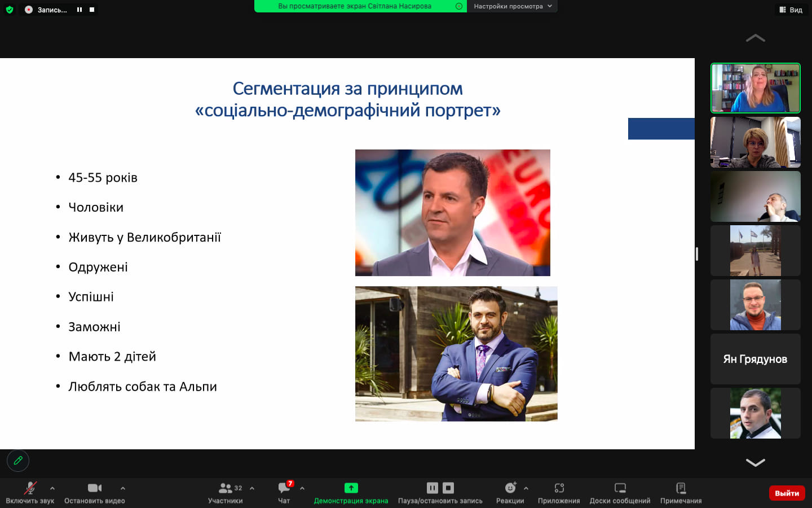The image size is (812, 508).
Task: Open the Вид layout menu
Action: (x=791, y=10)
